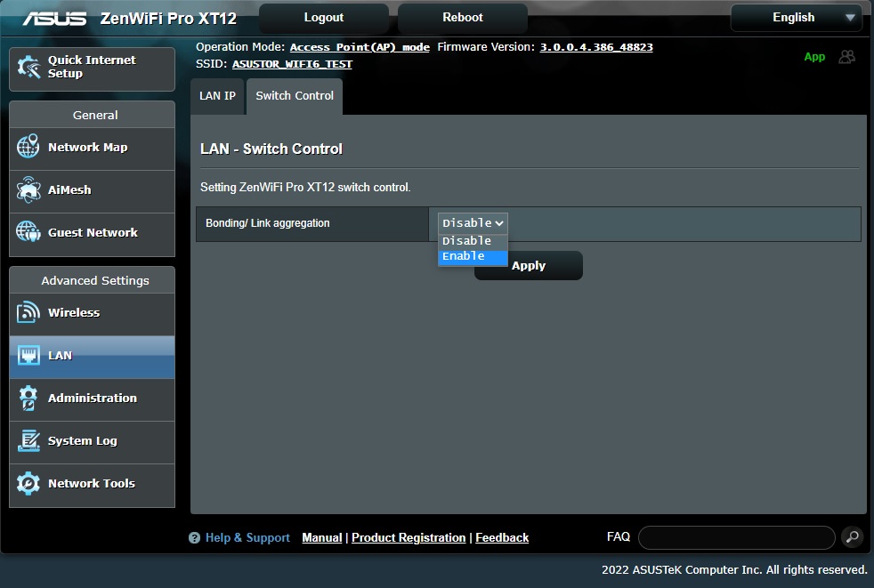Click the Wireless signal icon
The width and height of the screenshot is (874, 588).
pyautogui.click(x=28, y=312)
